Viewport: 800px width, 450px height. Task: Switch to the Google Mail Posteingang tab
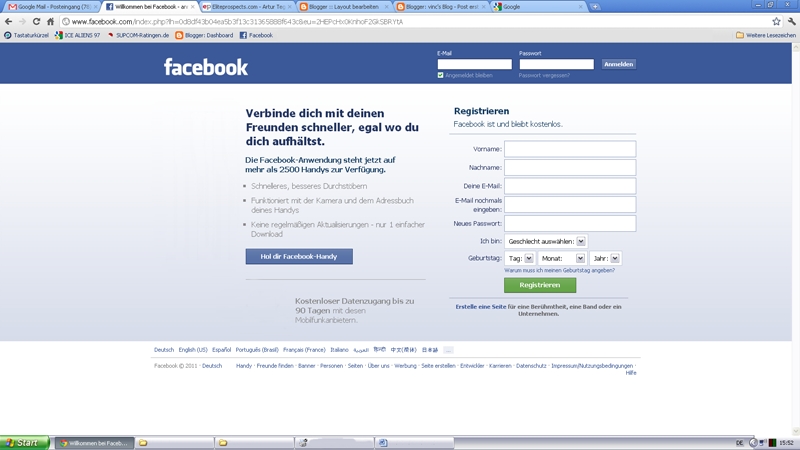coord(51,7)
